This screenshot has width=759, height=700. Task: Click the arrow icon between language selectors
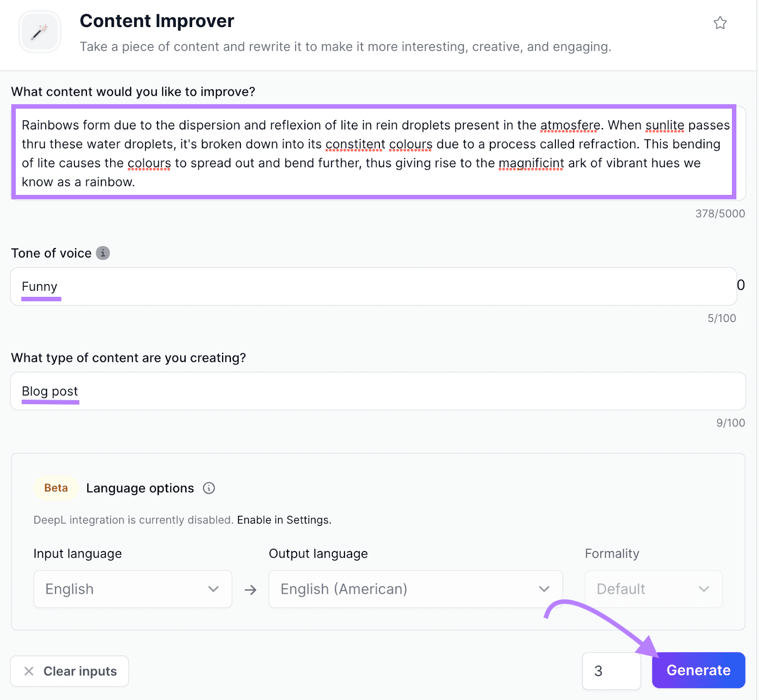250,589
